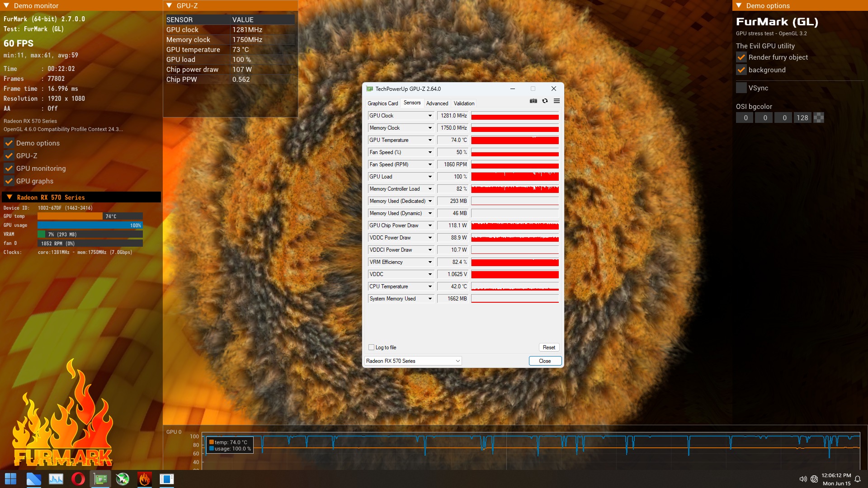Click the GPU-Z refresh icon

pyautogui.click(x=545, y=101)
